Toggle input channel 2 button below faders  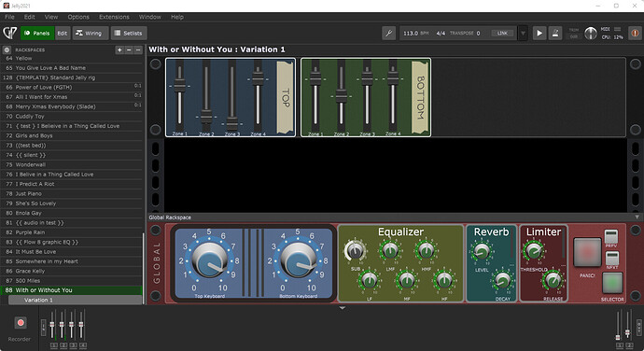(x=63, y=345)
